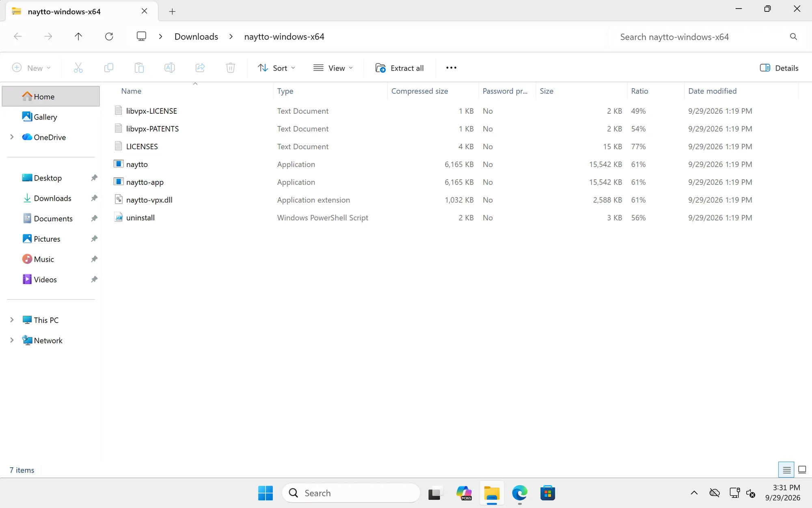Screen dimensions: 812x508
Task: Open the View dropdown
Action: click(333, 68)
